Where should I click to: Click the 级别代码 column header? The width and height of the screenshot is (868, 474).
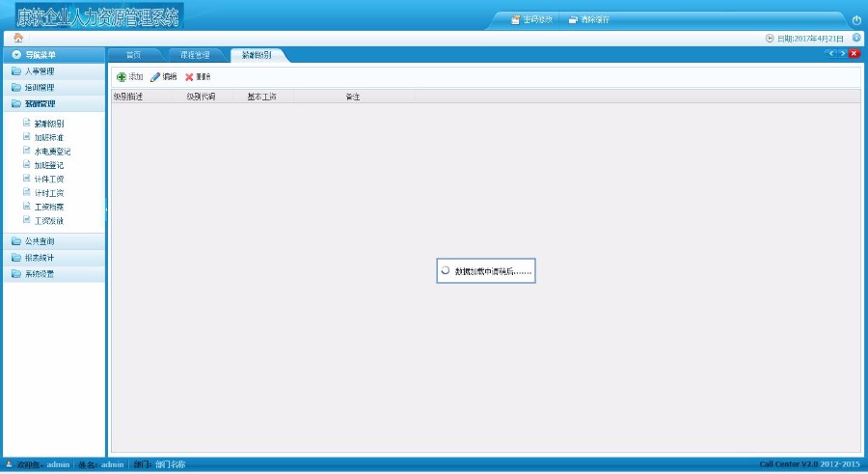pyautogui.click(x=201, y=97)
